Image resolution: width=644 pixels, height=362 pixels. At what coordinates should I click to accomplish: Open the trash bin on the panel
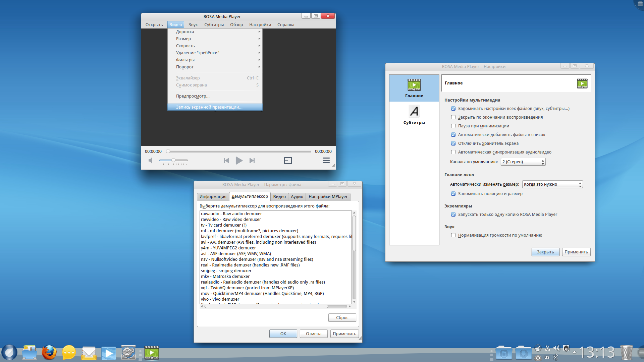(x=626, y=353)
